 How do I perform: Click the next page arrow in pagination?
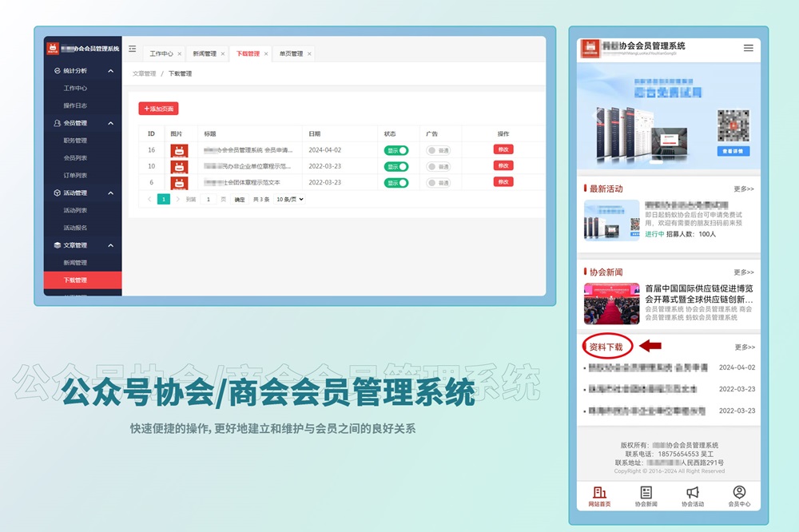pos(177,200)
